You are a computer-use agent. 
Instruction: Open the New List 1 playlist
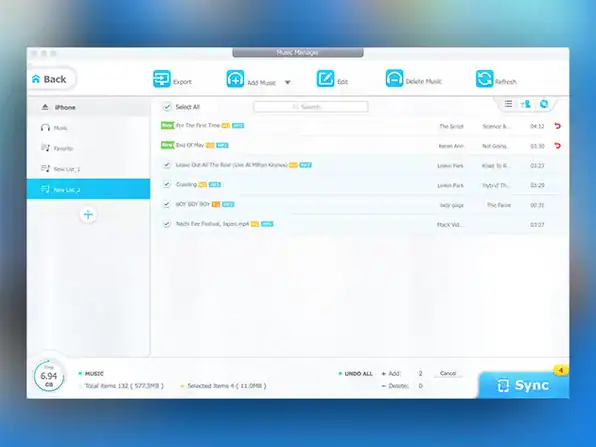coord(88,169)
